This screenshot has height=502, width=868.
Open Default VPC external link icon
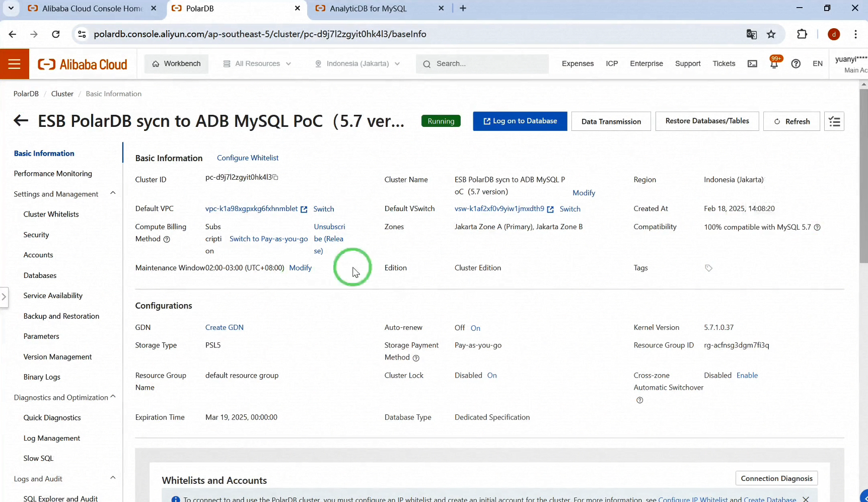click(x=304, y=209)
